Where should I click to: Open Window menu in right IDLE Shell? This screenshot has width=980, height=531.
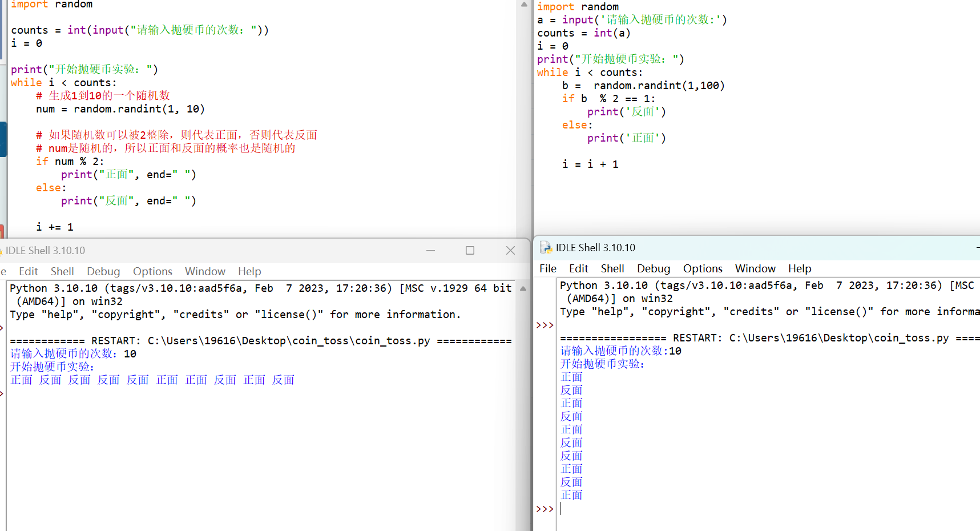755,268
